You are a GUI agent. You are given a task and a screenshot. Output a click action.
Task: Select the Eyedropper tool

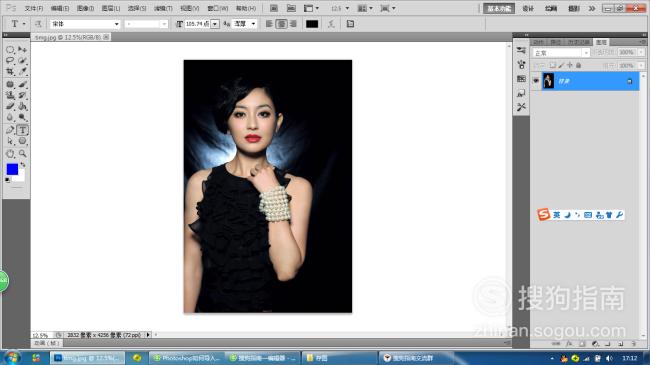click(x=22, y=72)
